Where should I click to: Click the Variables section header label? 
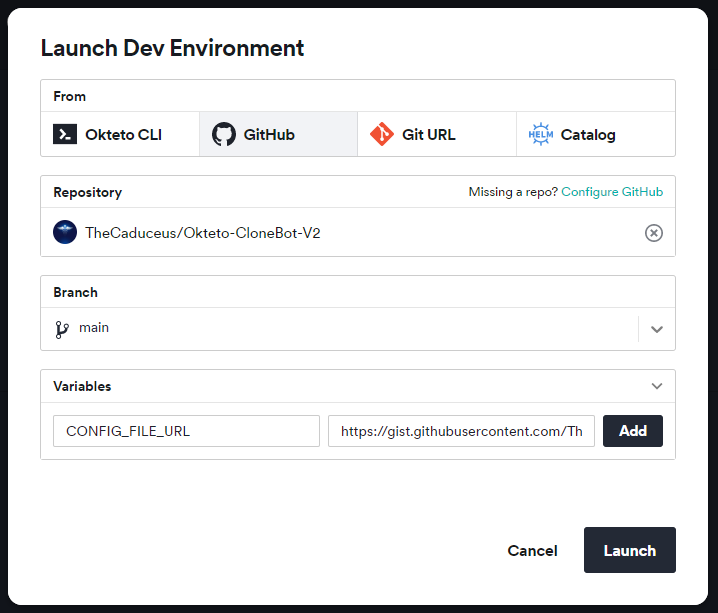coord(82,386)
